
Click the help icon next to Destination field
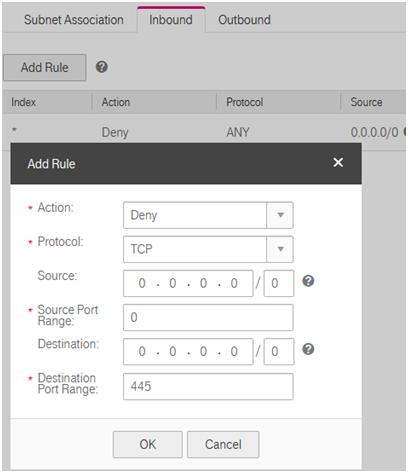coord(308,349)
